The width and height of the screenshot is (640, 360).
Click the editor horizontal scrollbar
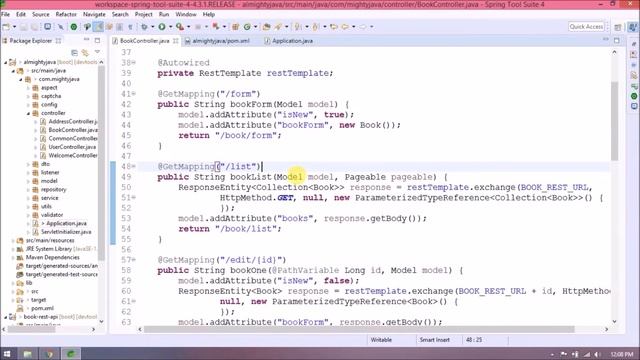point(359,329)
